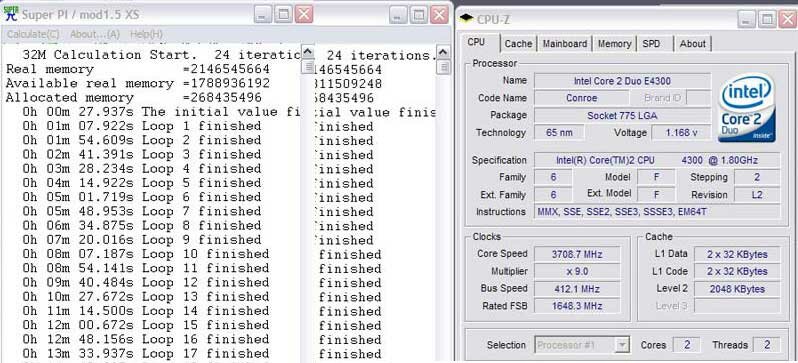This screenshot has width=798, height=363.
Task: Switch to the Memory tab
Action: [614, 44]
